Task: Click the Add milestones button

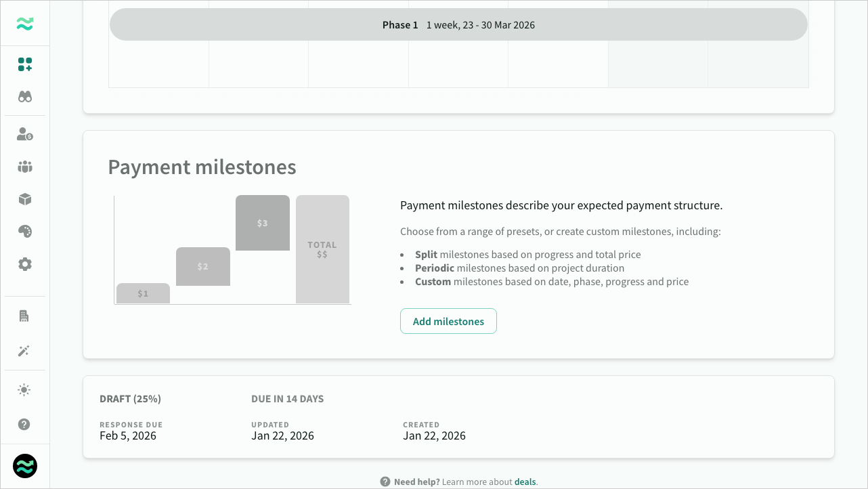Action: 448,321
